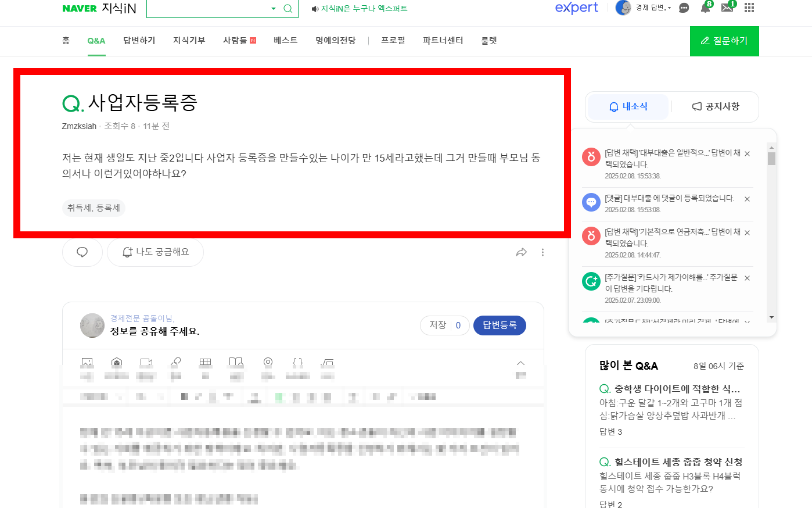The image size is (812, 508).
Task: Open the Naver apps grid icon
Action: [749, 8]
